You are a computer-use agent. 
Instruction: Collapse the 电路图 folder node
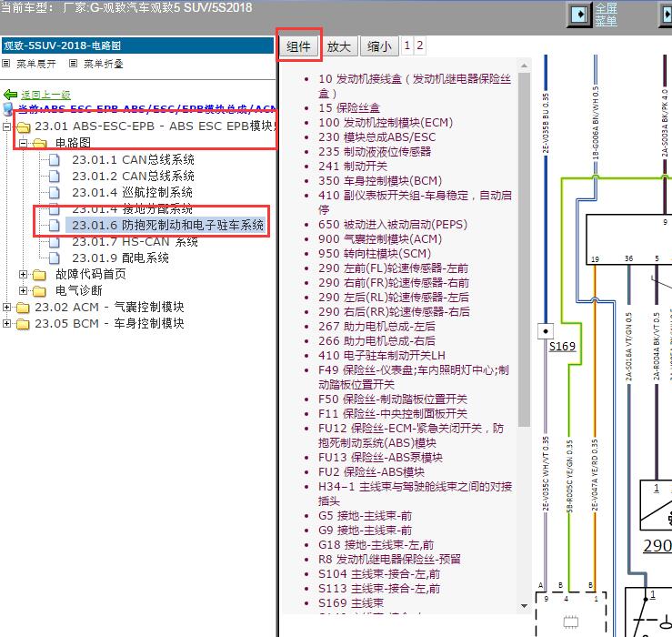point(23,143)
